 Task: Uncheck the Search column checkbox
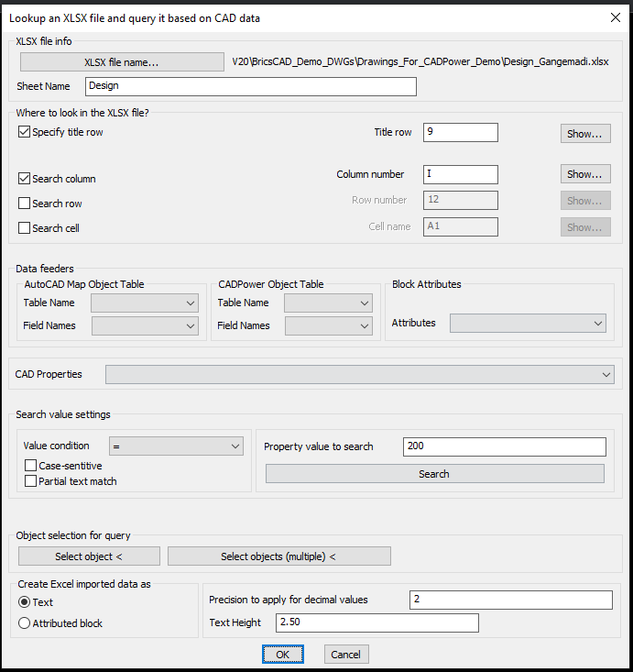pos(24,179)
